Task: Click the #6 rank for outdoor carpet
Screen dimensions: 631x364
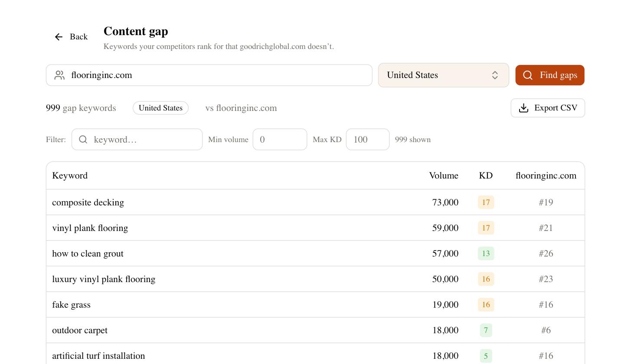Action: (546, 330)
